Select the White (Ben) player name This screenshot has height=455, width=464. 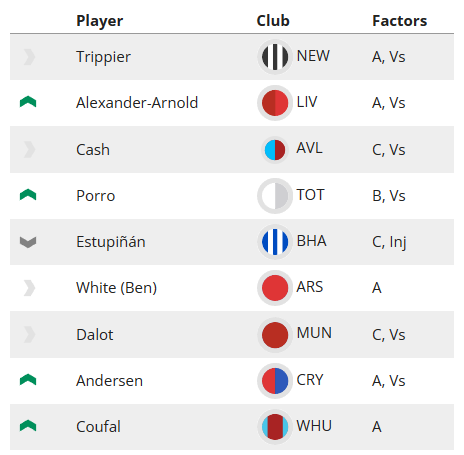pos(116,288)
